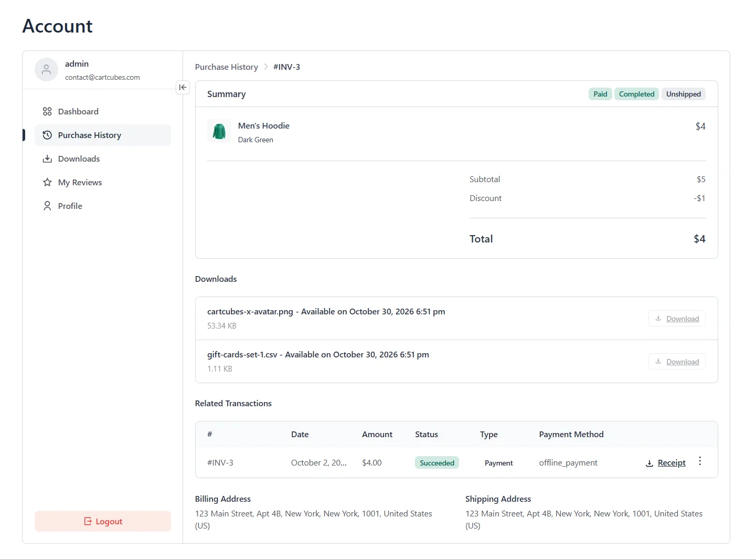Viewport: 756px width, 560px height.
Task: Click the breadcrumb chevron separator icon
Action: 266,67
